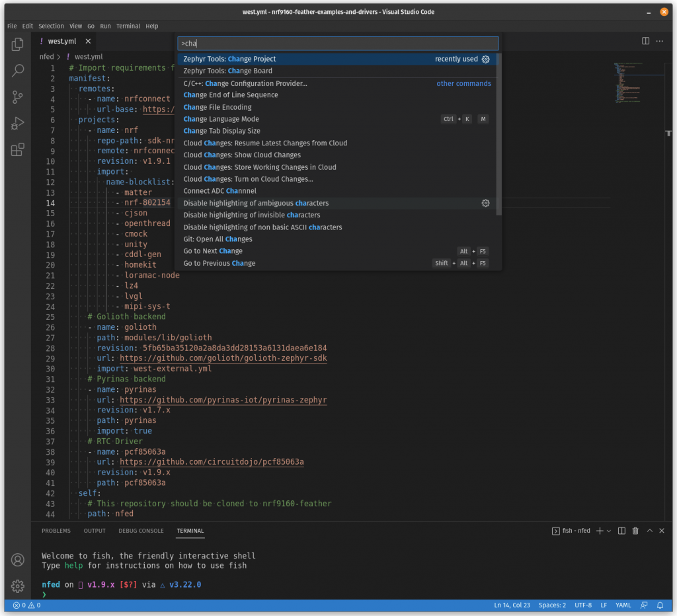Screen dimensions: 677x616
Task: Configure keybinding gear for Change Project
Action: pyautogui.click(x=486, y=59)
